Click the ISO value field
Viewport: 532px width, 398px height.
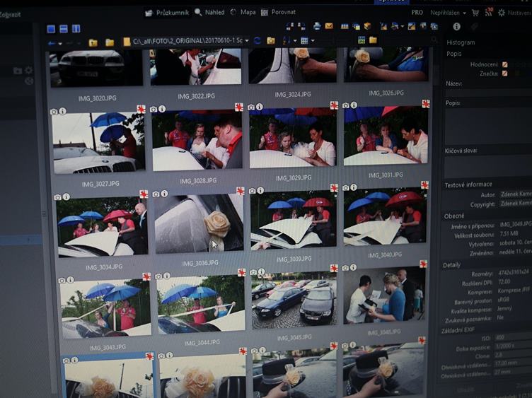pyautogui.click(x=513, y=337)
